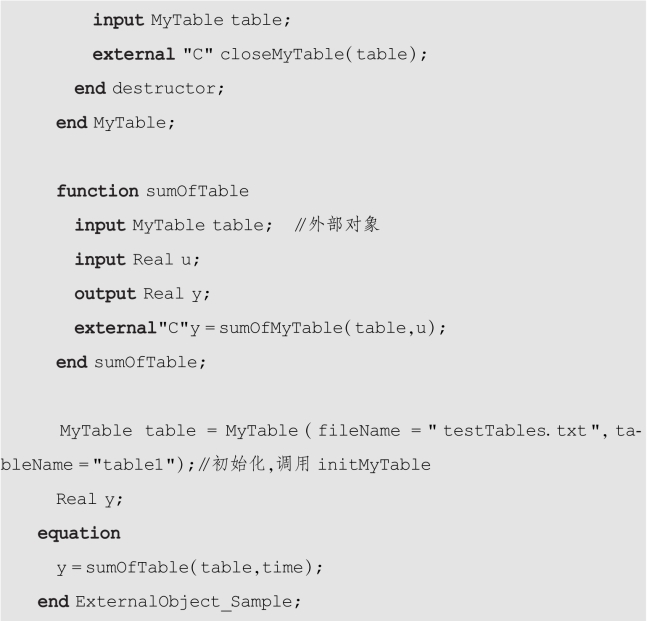The width and height of the screenshot is (647, 621).
Task: Select the 'input Real u;' line
Action: coord(137,260)
